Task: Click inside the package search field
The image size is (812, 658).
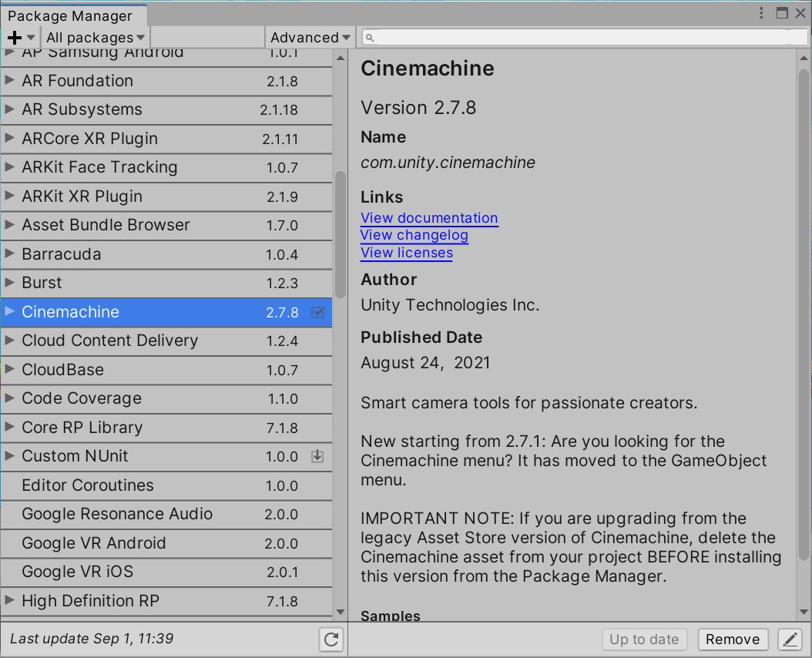Action: (539, 36)
